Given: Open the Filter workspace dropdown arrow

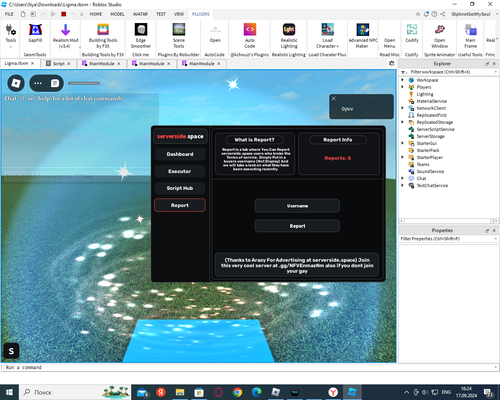Looking at the screenshot, I should [496, 72].
